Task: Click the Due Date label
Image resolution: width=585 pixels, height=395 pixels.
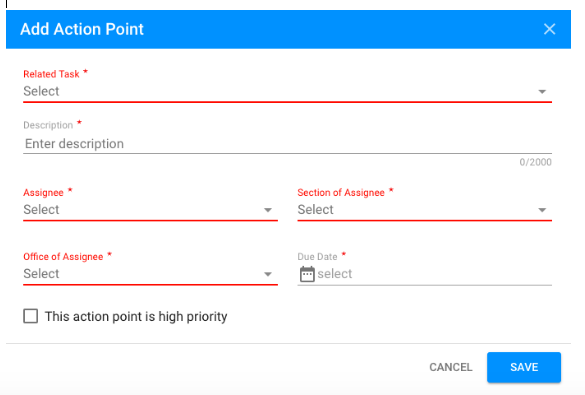Action: click(317, 257)
